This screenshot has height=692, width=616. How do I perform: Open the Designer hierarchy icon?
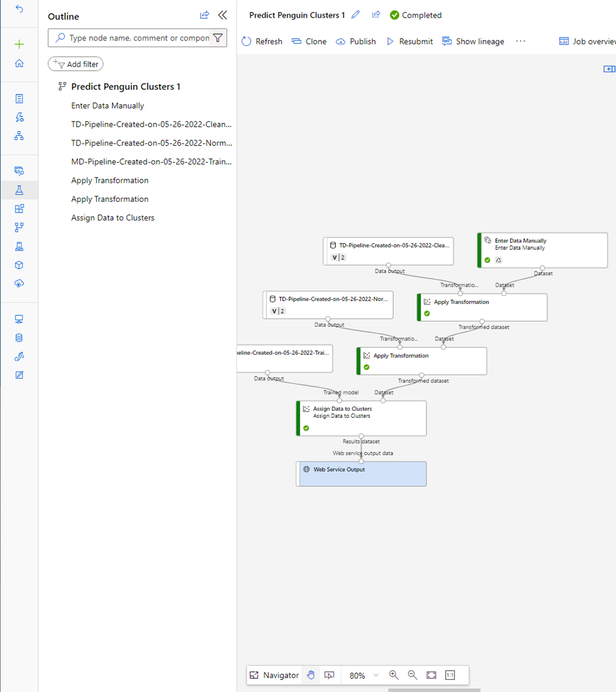click(x=19, y=136)
